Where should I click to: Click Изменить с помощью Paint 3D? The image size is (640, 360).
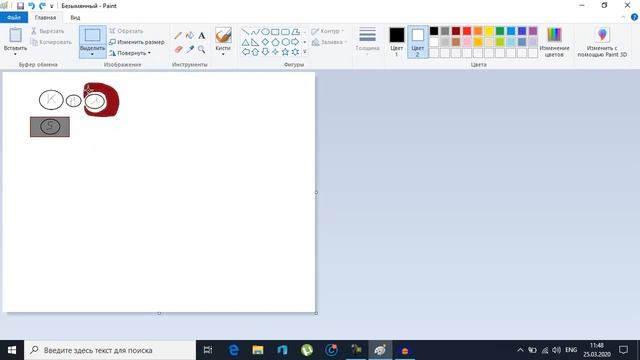pyautogui.click(x=602, y=41)
